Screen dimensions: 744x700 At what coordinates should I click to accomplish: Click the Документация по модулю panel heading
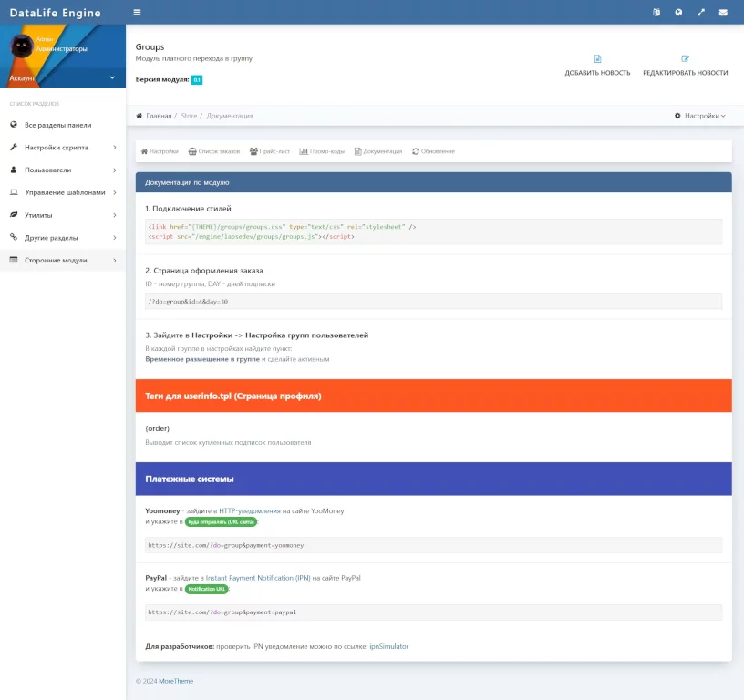coord(434,182)
